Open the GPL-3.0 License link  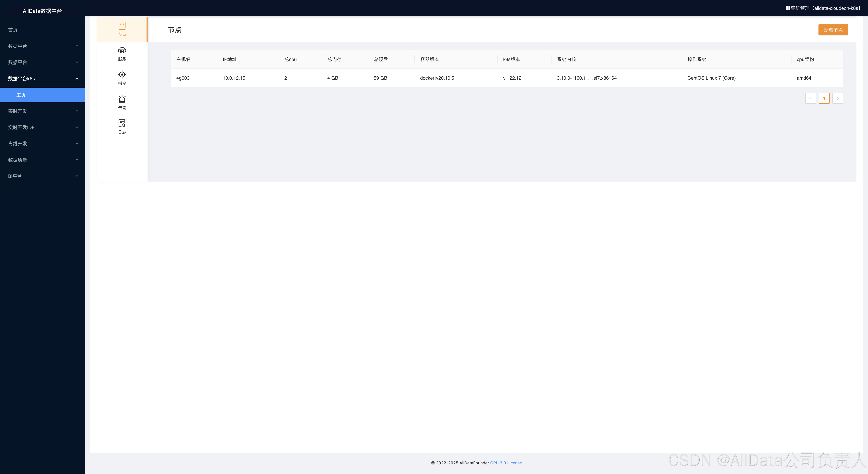(x=506, y=463)
